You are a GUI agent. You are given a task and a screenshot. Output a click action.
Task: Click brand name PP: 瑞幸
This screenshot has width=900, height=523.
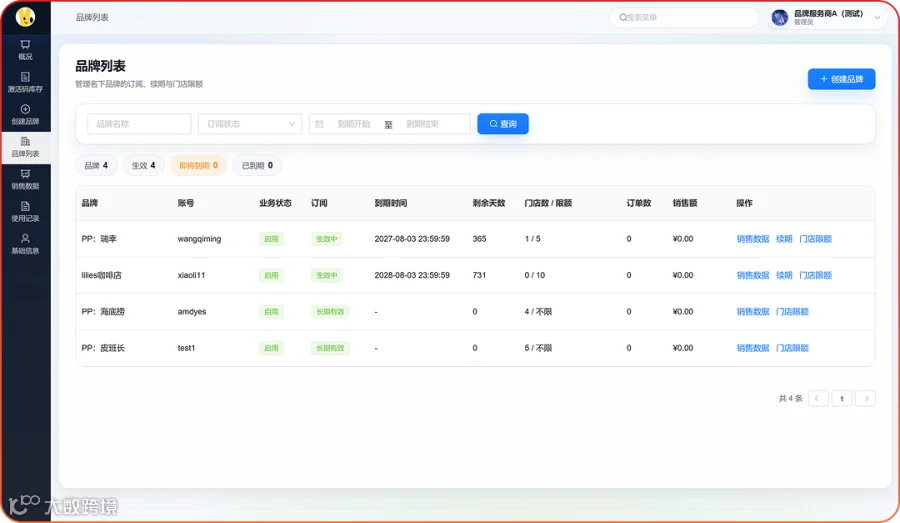pyautogui.click(x=99, y=239)
